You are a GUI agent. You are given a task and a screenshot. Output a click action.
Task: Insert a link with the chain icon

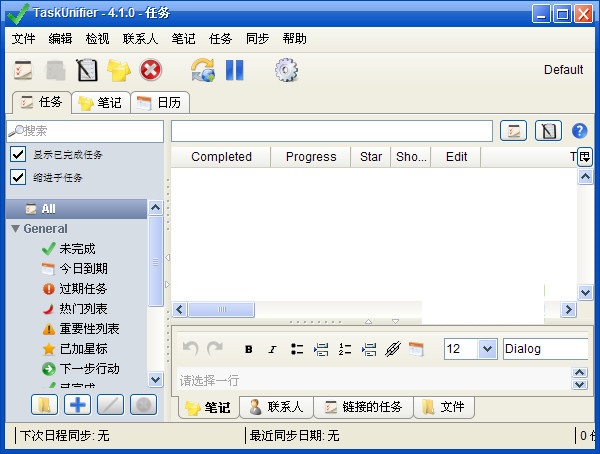pyautogui.click(x=392, y=349)
